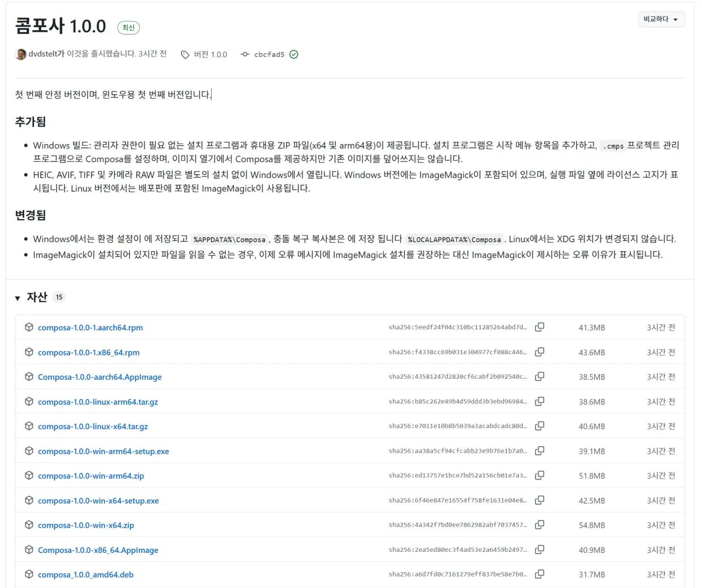The width and height of the screenshot is (702, 588).
Task: Copy checksum for composa-1.0.0-win-x64.zip
Action: click(540, 525)
